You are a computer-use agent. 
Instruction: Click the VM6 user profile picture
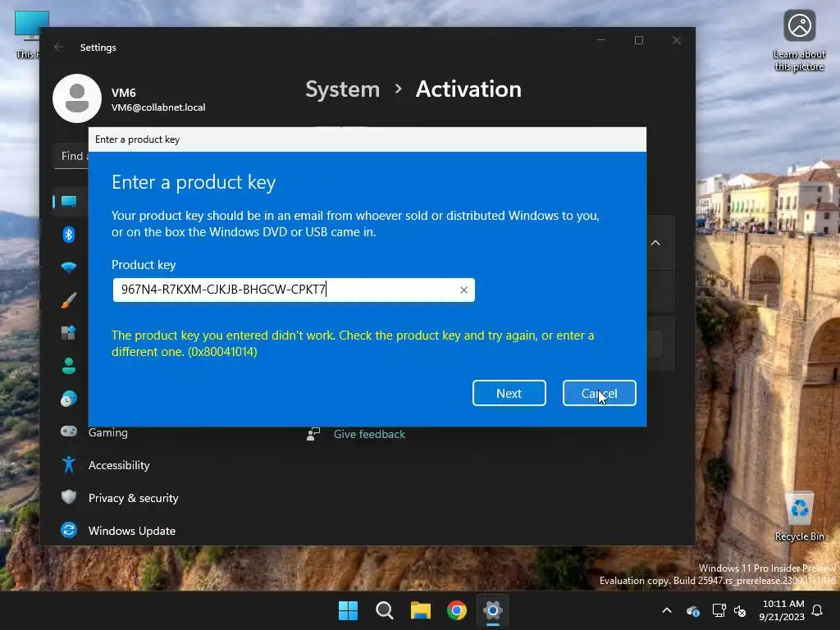[77, 98]
